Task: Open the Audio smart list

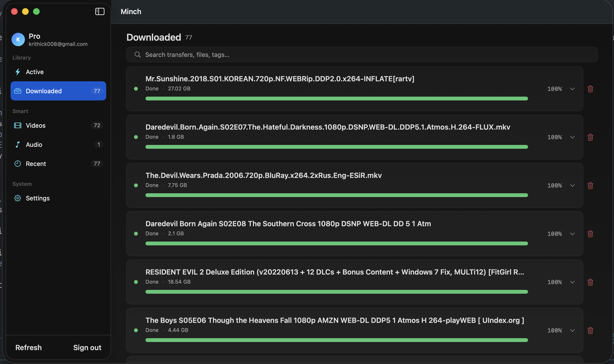Action: click(x=58, y=145)
